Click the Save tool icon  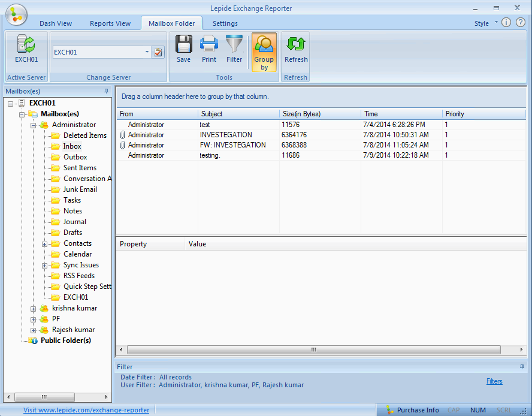(x=183, y=44)
